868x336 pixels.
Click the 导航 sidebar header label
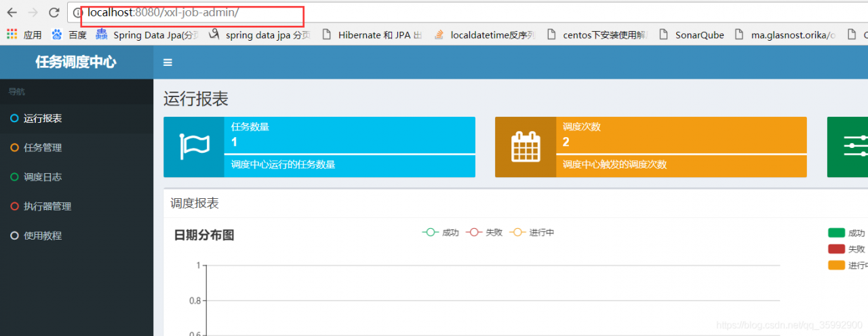16,92
